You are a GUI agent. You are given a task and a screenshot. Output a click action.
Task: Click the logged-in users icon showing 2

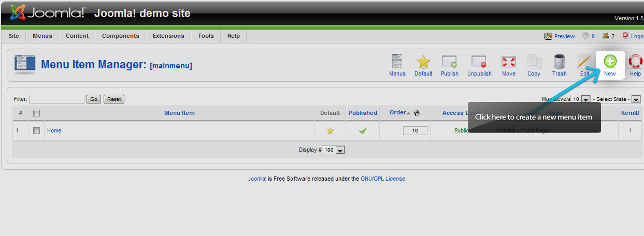coord(605,36)
